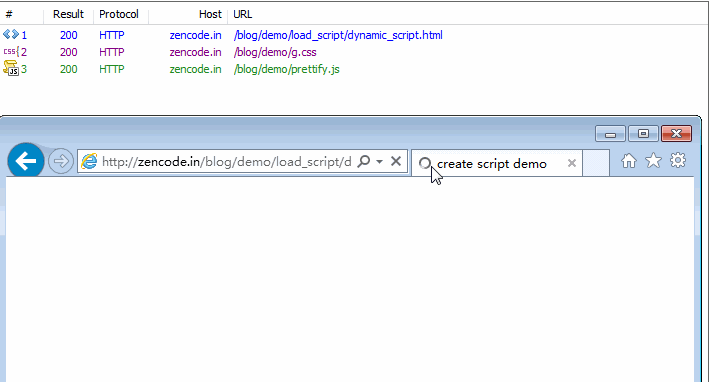Select the 'create script demo' tab
Viewport: 709px width, 382px height.
tap(496, 163)
